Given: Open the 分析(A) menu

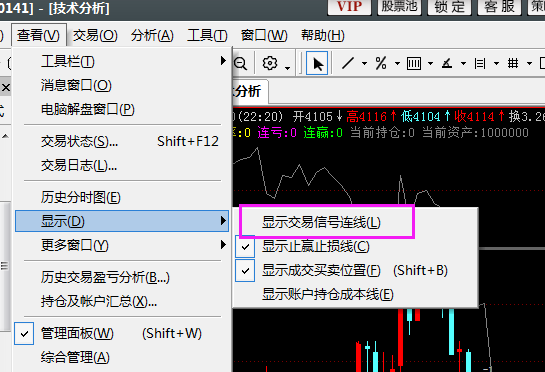Looking at the screenshot, I should pyautogui.click(x=152, y=35).
